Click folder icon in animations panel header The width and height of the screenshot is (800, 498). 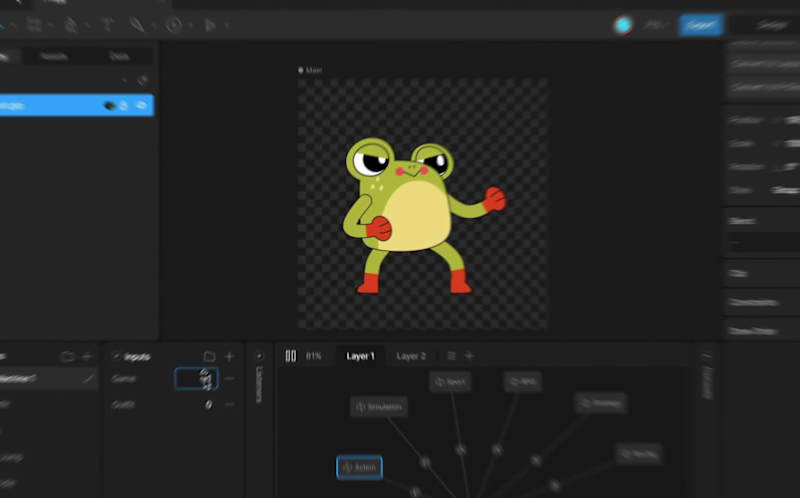pyautogui.click(x=67, y=357)
